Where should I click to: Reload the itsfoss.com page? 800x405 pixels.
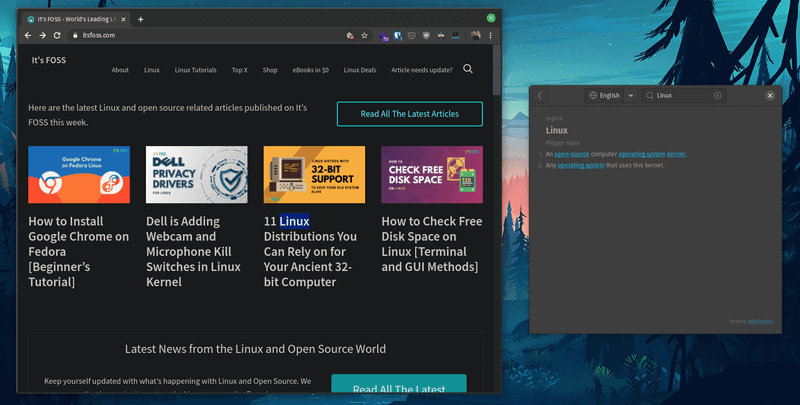57,35
